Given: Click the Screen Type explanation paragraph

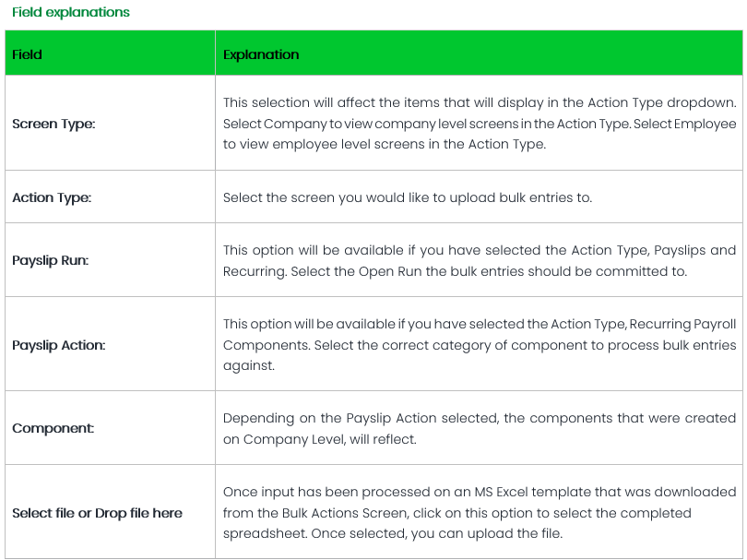Looking at the screenshot, I should (x=480, y=123).
